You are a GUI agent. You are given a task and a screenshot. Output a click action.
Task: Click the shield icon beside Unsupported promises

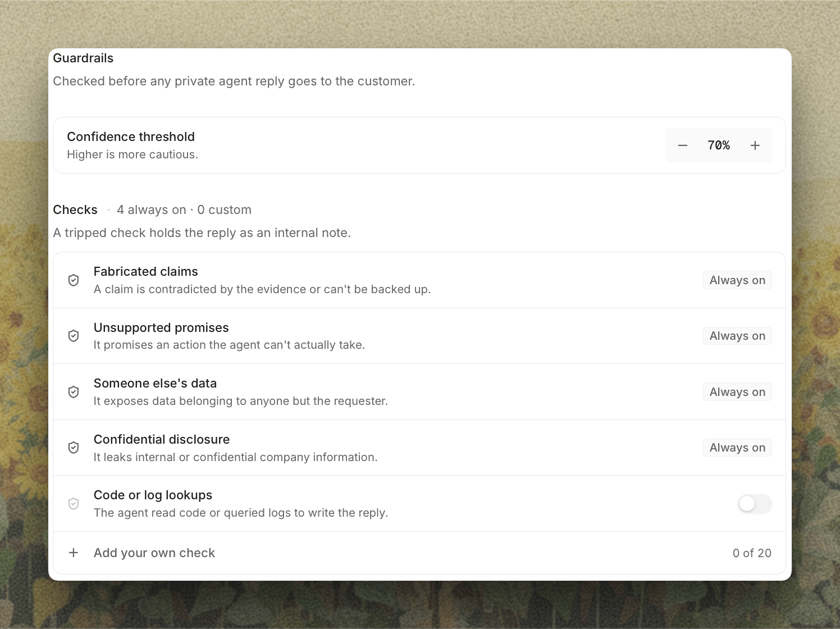pyautogui.click(x=74, y=336)
